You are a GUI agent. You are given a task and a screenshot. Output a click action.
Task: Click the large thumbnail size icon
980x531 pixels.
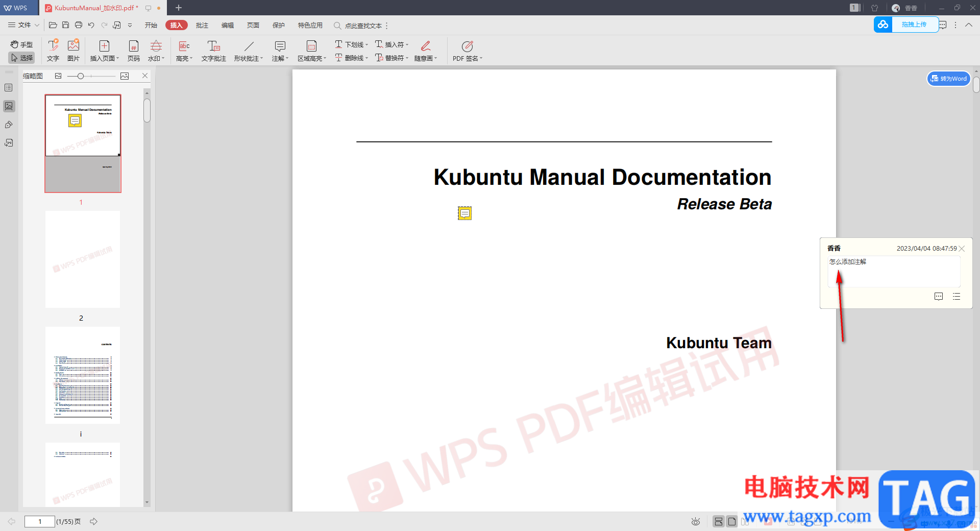click(x=125, y=76)
